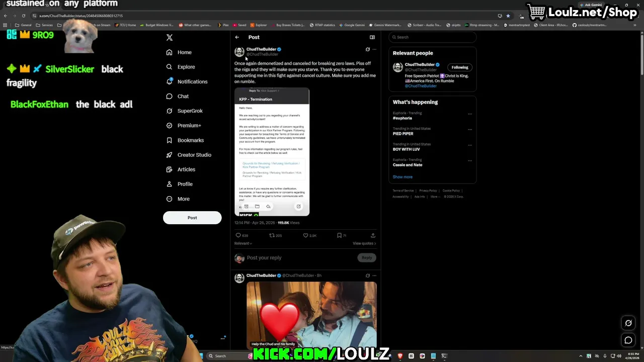Open SuperGrok from the sidebar
Viewport: 644px width, 362px height.
pyautogui.click(x=184, y=111)
